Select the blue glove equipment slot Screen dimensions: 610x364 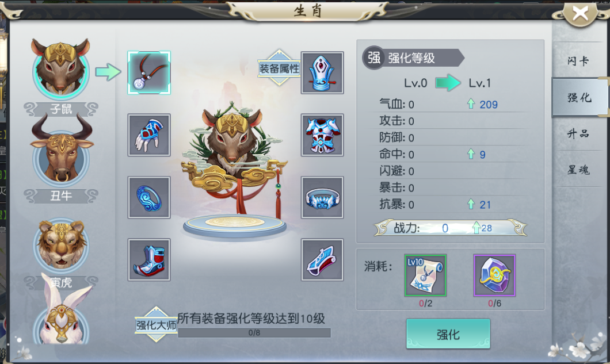click(x=149, y=135)
